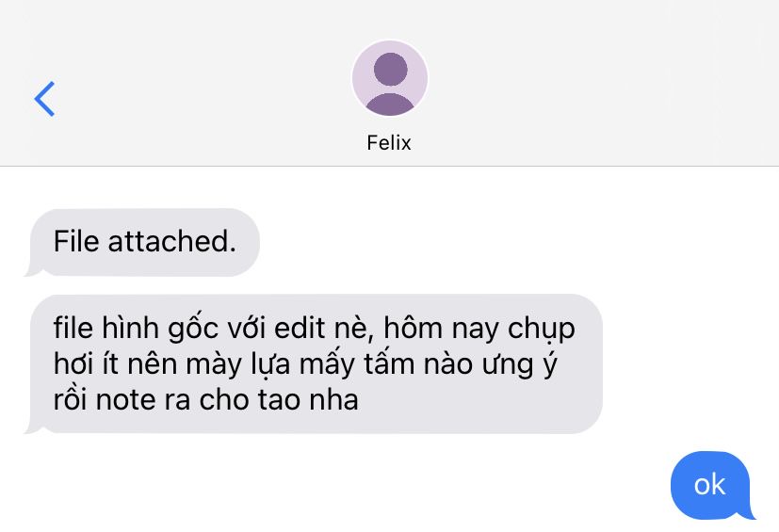Open Felix's purple contact avatar
Screen dimensions: 779x532
click(390, 78)
